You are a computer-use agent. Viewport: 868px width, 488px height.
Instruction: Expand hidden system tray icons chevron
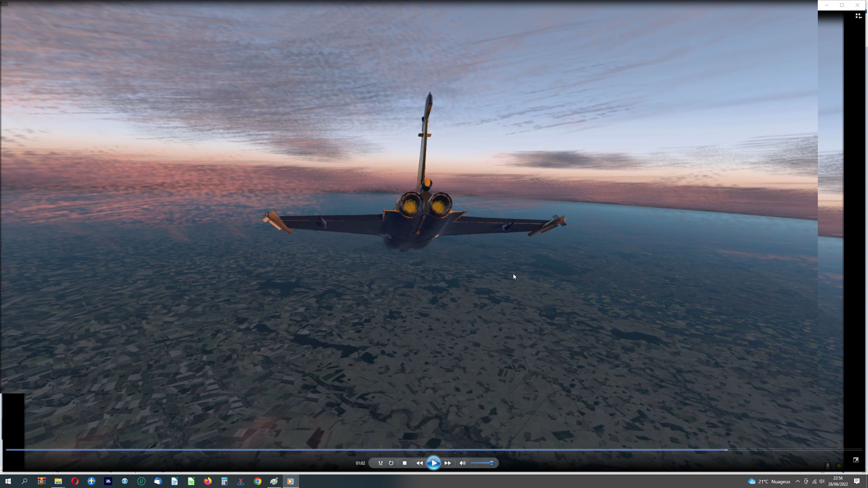pyautogui.click(x=797, y=481)
